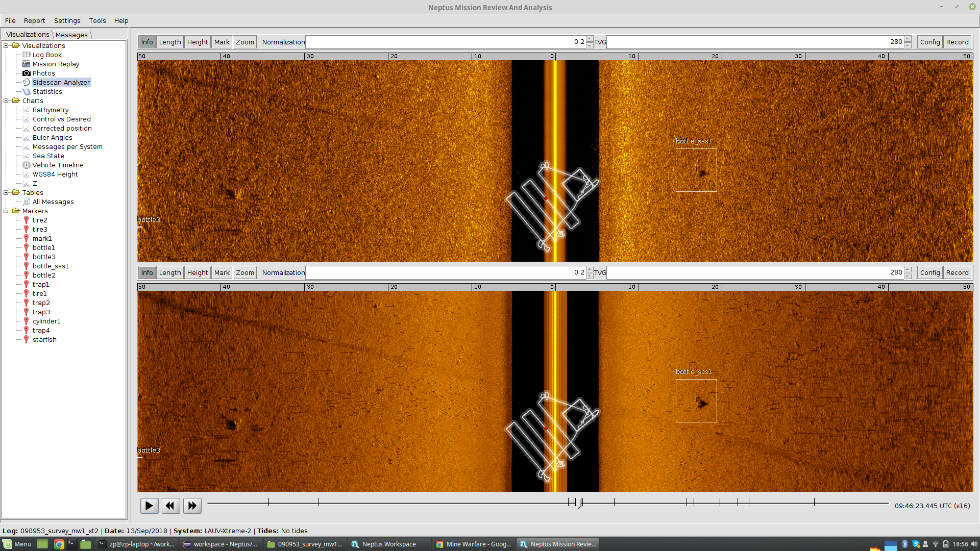Toggle Mark tool in upper sidescan panel
Image resolution: width=980 pixels, height=551 pixels.
pos(222,42)
